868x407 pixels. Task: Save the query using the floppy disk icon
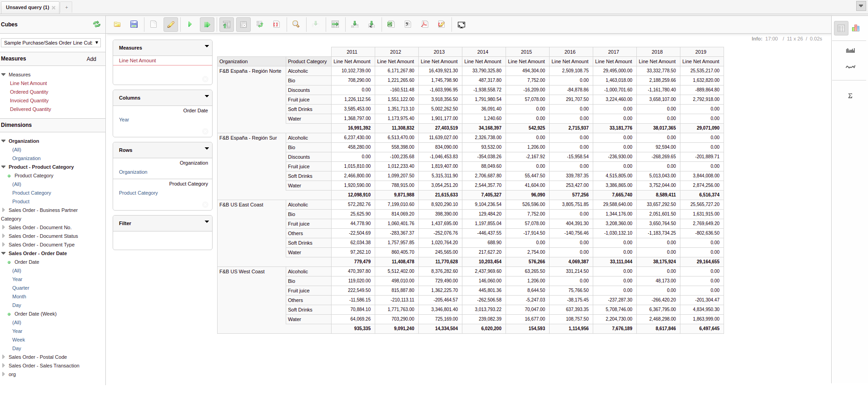(134, 25)
